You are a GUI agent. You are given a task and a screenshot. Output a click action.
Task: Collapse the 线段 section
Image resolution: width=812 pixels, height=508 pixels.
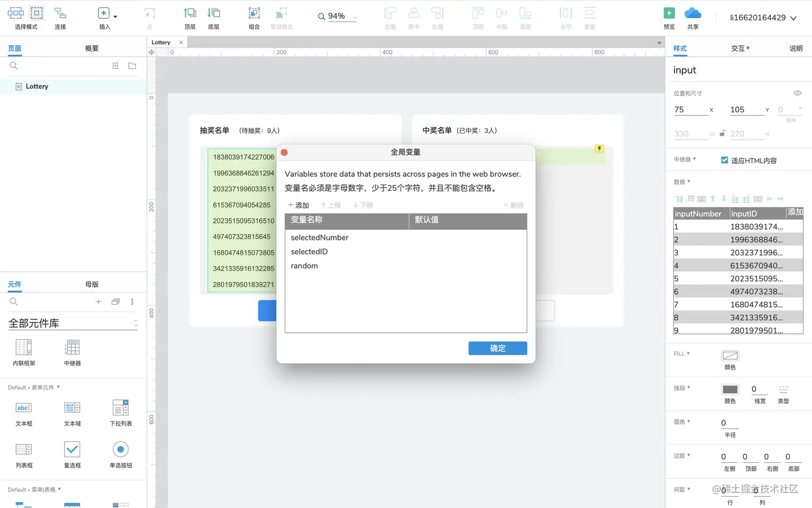682,388
